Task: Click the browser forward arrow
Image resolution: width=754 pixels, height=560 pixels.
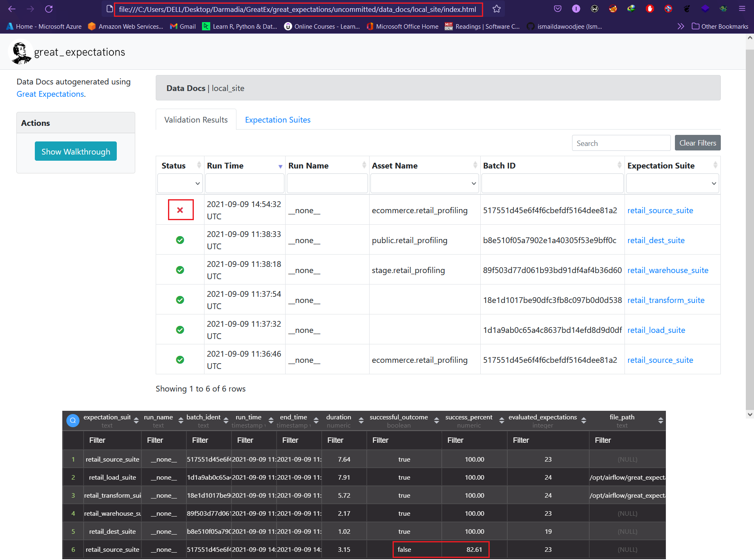Action: (30, 9)
